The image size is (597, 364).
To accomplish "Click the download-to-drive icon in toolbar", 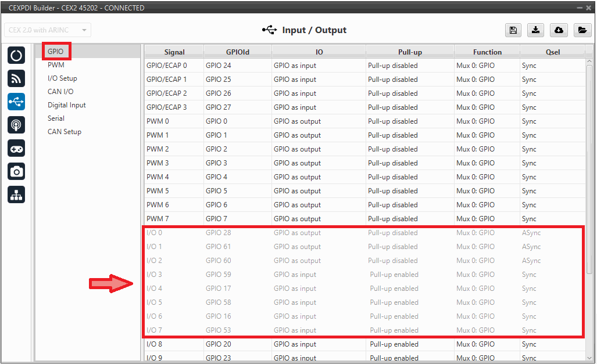I will (x=535, y=30).
